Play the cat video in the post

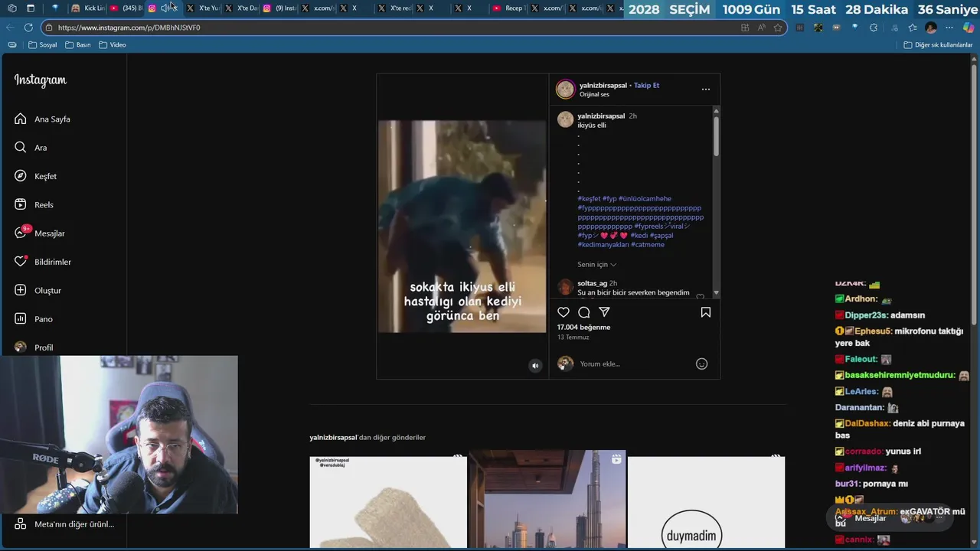[x=462, y=227]
